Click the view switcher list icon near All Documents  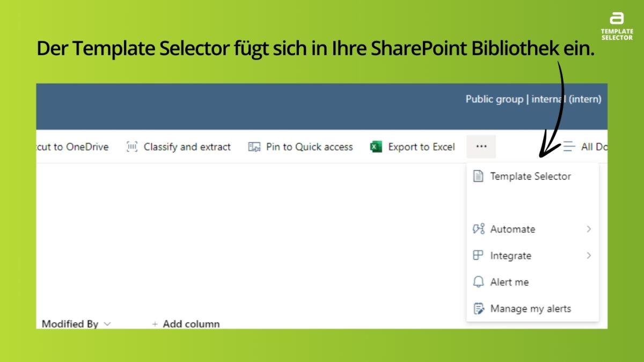(569, 146)
